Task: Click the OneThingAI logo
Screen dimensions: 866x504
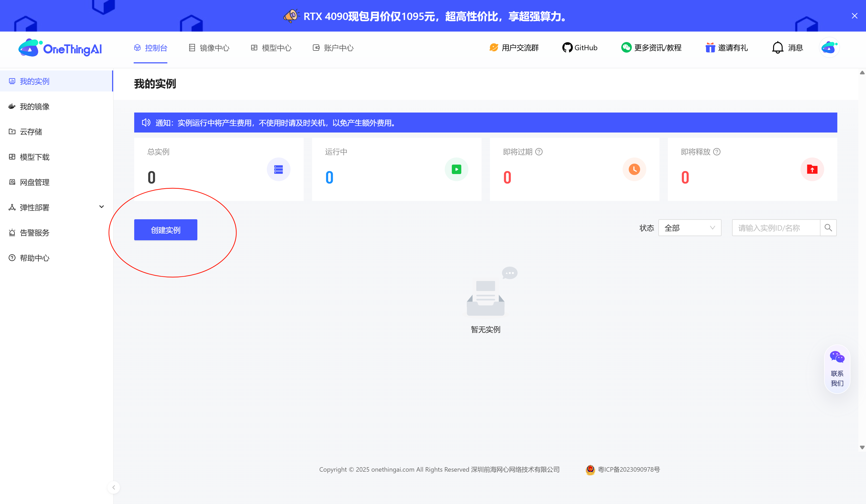Action: point(60,48)
